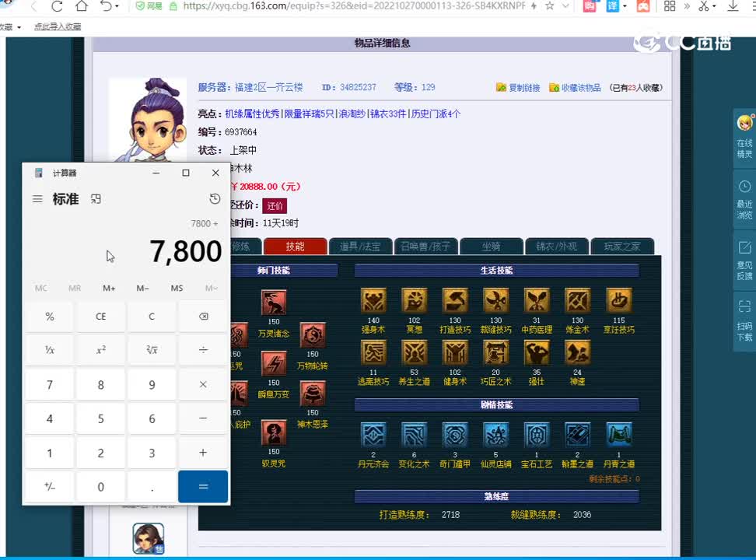Click the 神木恩泽 sect skill icon
This screenshot has height=560, width=756.
[x=313, y=394]
